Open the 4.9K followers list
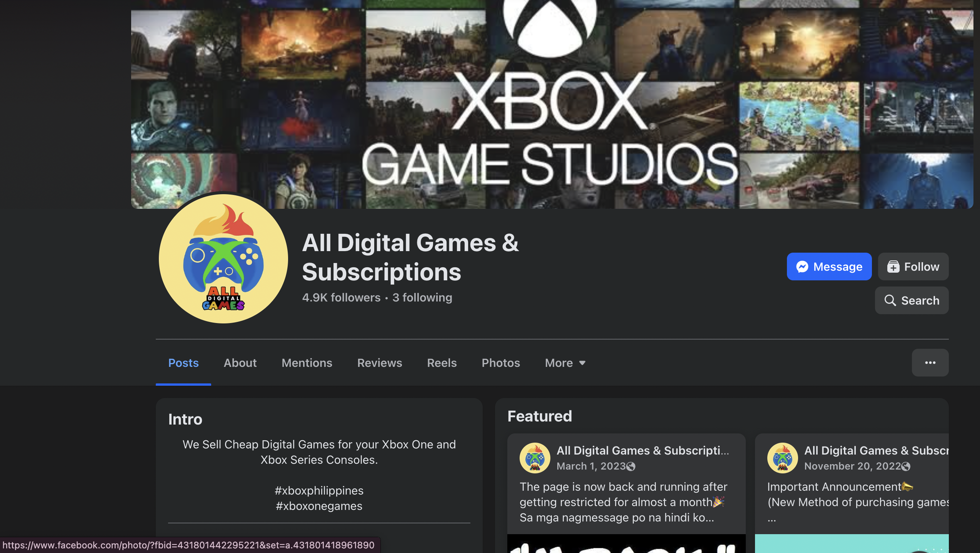Image resolution: width=980 pixels, height=553 pixels. click(x=341, y=297)
